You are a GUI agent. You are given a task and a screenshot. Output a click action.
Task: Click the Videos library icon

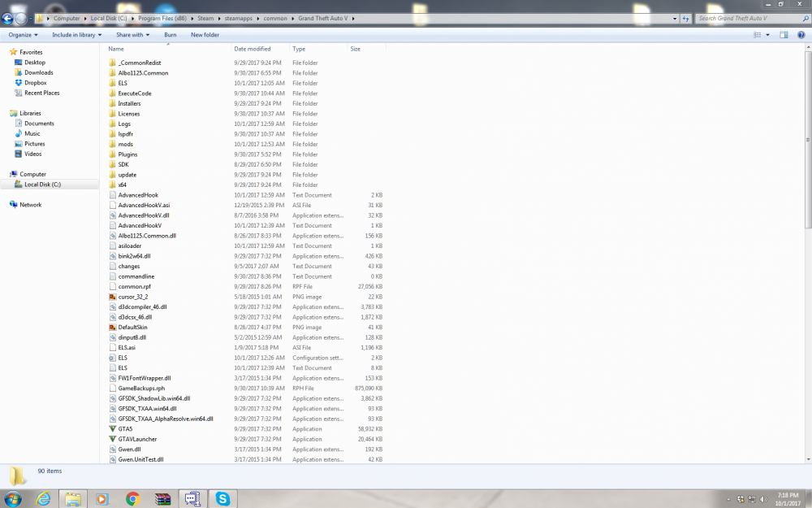point(19,154)
